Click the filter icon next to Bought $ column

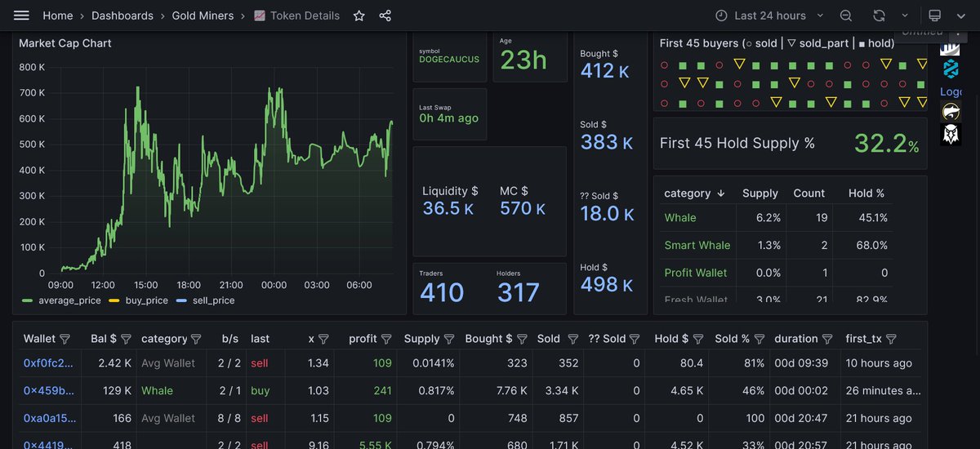pos(522,339)
